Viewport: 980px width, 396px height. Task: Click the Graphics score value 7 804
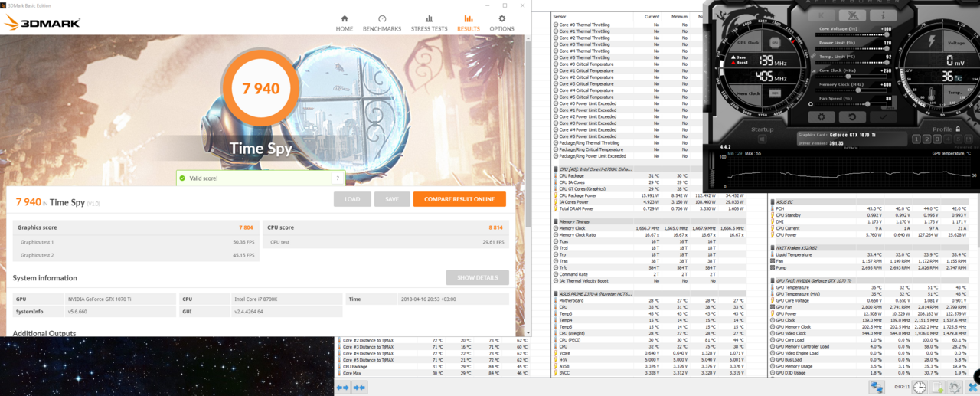coord(246,227)
